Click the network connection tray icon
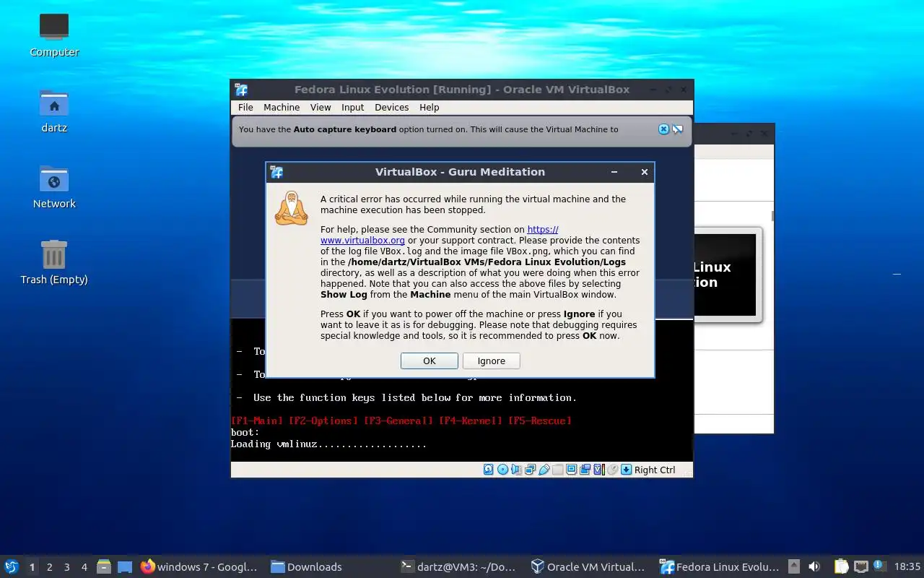 860,566
